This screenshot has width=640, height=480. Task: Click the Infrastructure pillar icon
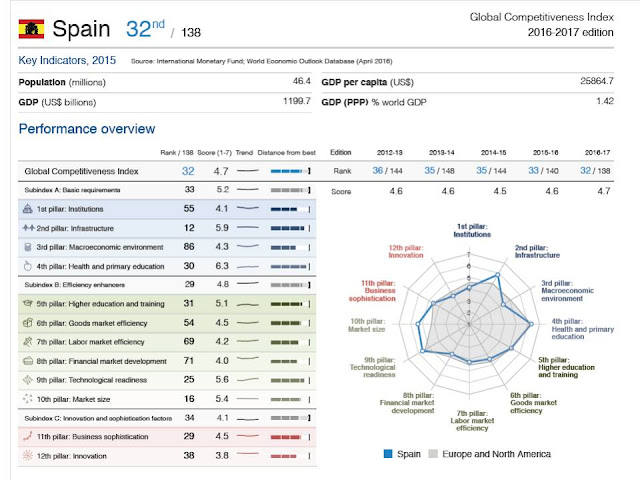[x=28, y=227]
